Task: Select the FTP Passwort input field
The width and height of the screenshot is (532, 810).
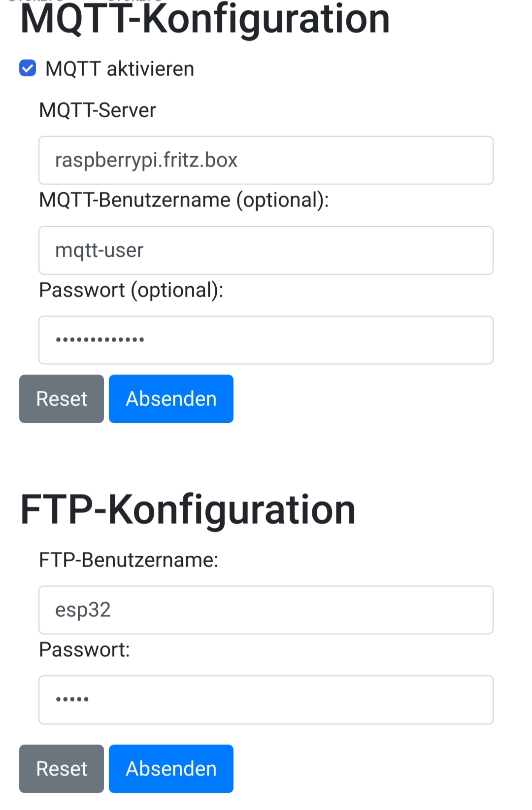Action: 266,700
